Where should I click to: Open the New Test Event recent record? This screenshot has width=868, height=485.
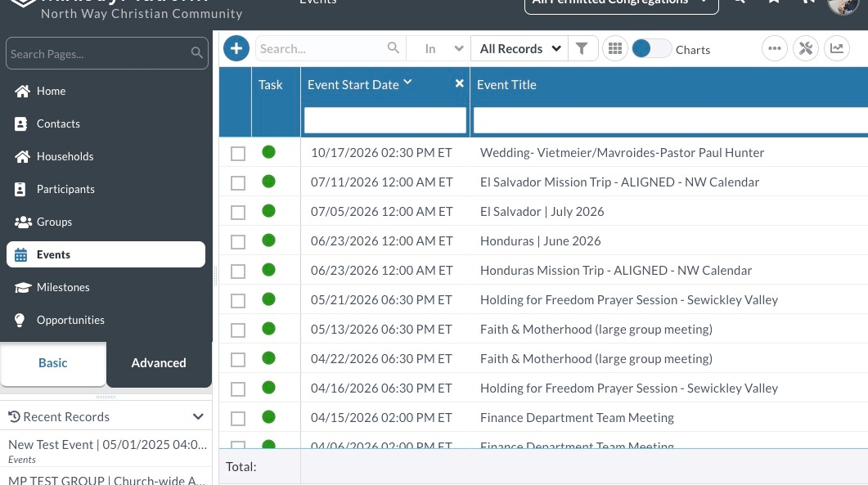point(107,444)
